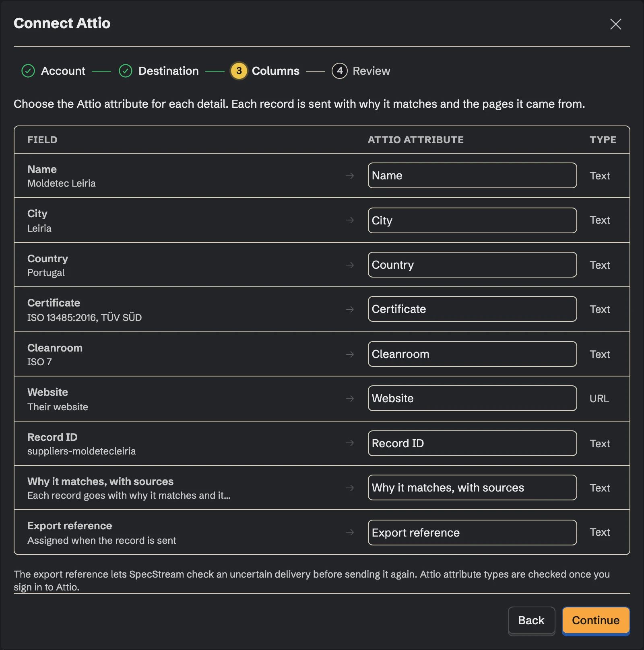Viewport: 644px width, 650px height.
Task: Click the FIELD column header
Action: pyautogui.click(x=42, y=140)
